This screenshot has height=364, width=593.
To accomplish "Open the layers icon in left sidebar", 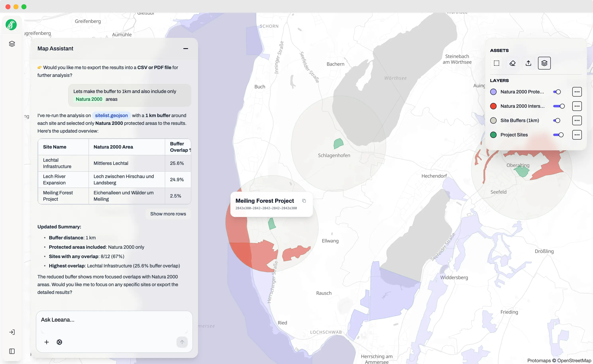I will pyautogui.click(x=12, y=44).
